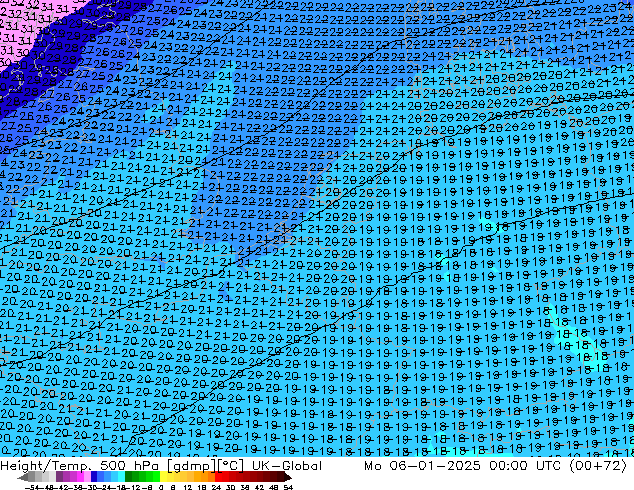Click the '54' legend value at right end
634x490 pixels.
(x=288, y=487)
